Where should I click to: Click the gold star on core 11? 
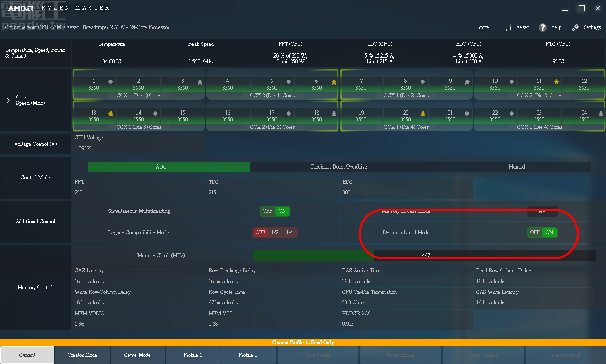pyautogui.click(x=556, y=82)
